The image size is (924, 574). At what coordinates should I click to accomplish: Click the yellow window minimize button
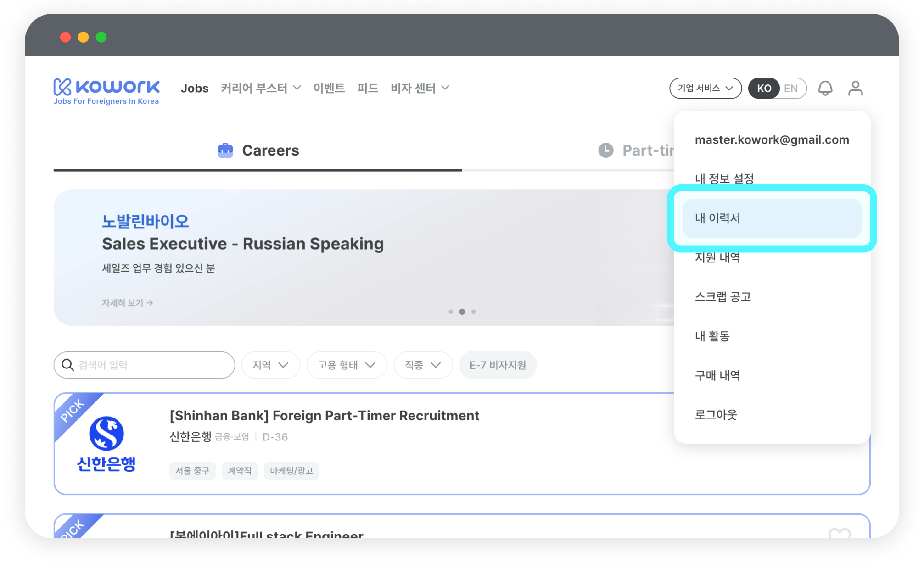click(83, 37)
